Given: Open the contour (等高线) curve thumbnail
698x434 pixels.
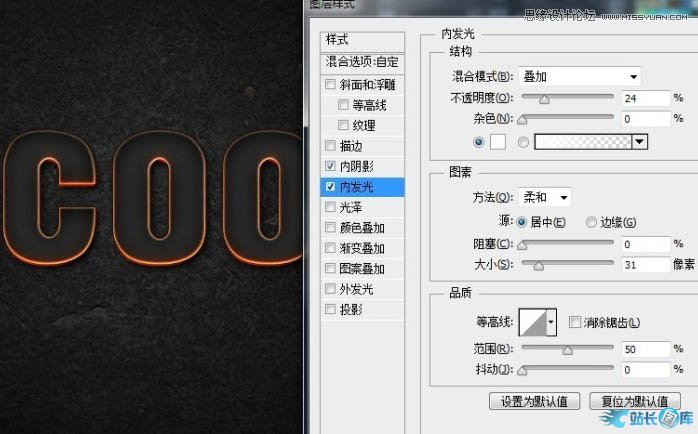Looking at the screenshot, I should 531,322.
